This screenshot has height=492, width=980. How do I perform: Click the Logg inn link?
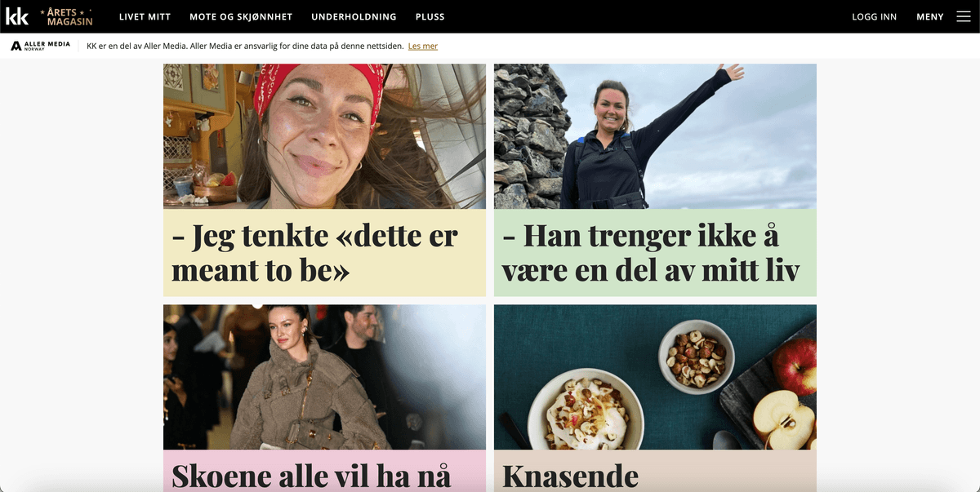875,16
